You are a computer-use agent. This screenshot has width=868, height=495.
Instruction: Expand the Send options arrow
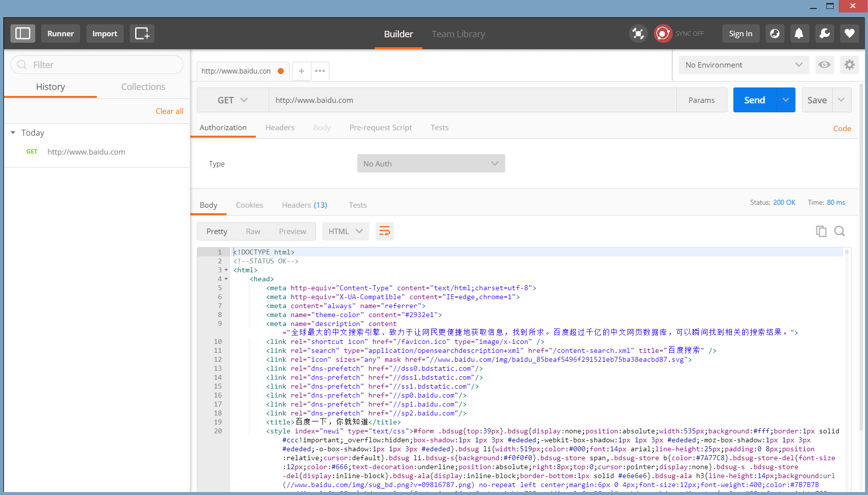[786, 100]
